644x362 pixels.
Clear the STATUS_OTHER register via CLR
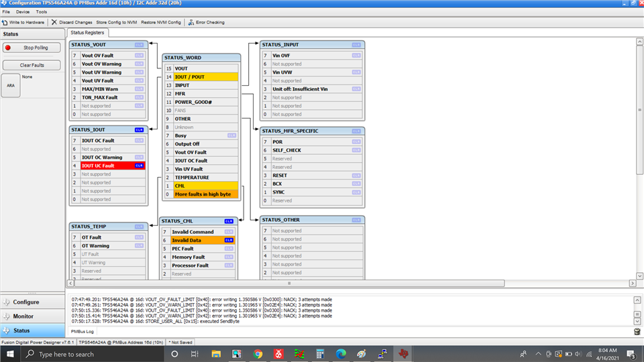tap(356, 220)
